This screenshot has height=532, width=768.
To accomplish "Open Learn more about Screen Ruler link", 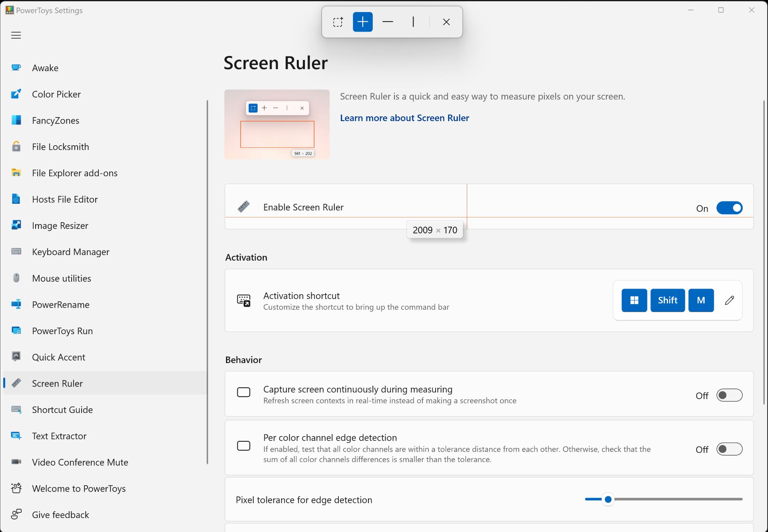I will [404, 118].
